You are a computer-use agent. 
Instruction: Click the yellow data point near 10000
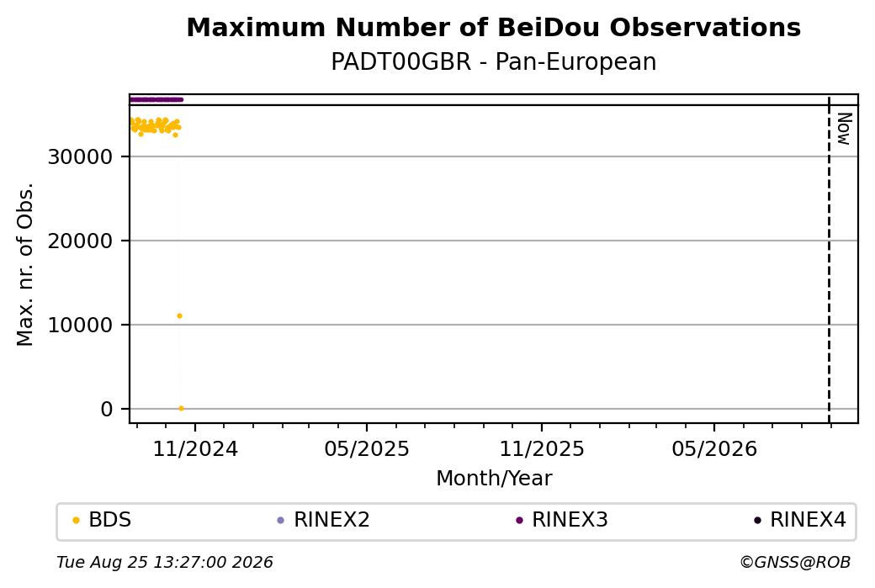[x=180, y=315]
